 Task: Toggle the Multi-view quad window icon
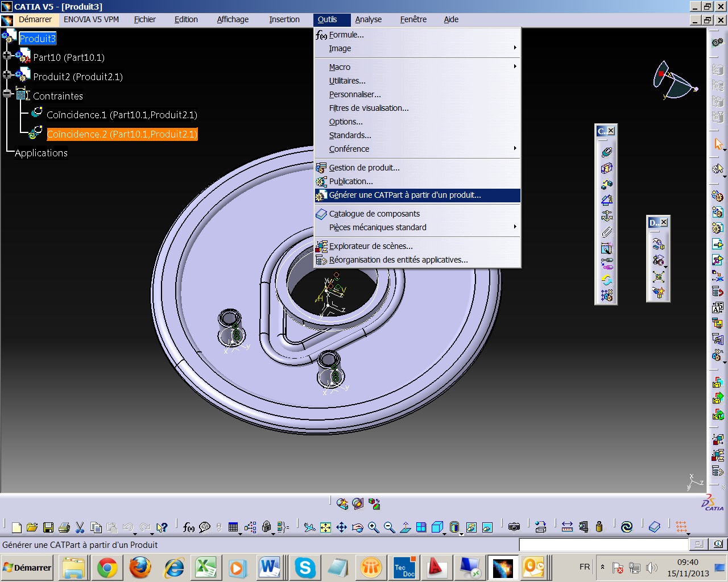pyautogui.click(x=421, y=527)
